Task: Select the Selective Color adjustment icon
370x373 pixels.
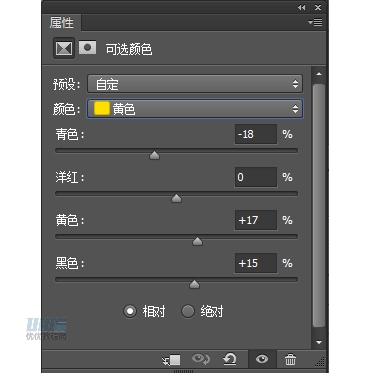Action: pyautogui.click(x=64, y=48)
